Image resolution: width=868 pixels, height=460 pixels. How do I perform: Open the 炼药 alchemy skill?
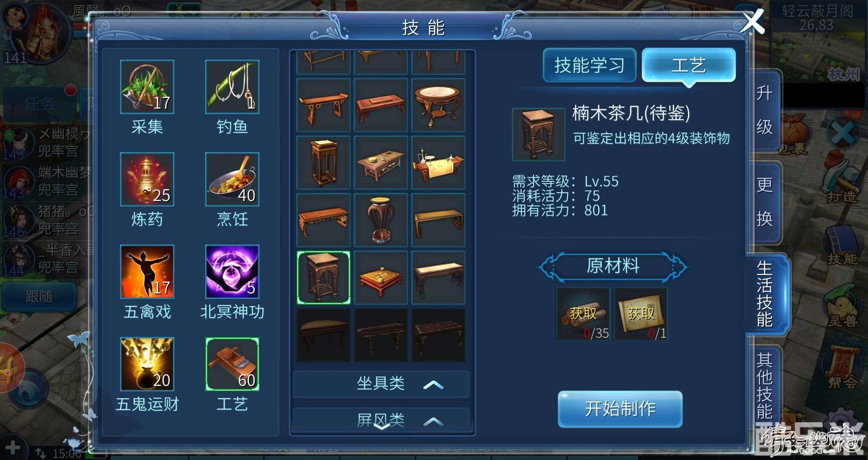pyautogui.click(x=147, y=179)
